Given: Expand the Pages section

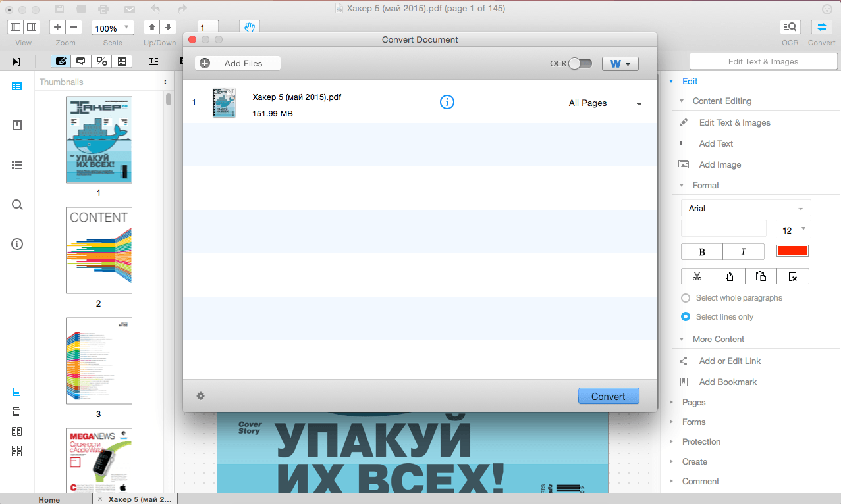Looking at the screenshot, I should coord(671,402).
